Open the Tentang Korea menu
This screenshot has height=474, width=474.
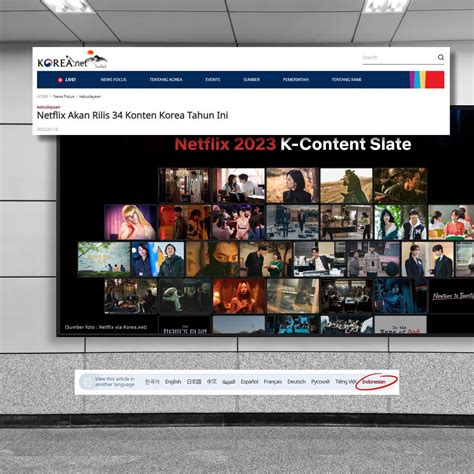(x=166, y=80)
